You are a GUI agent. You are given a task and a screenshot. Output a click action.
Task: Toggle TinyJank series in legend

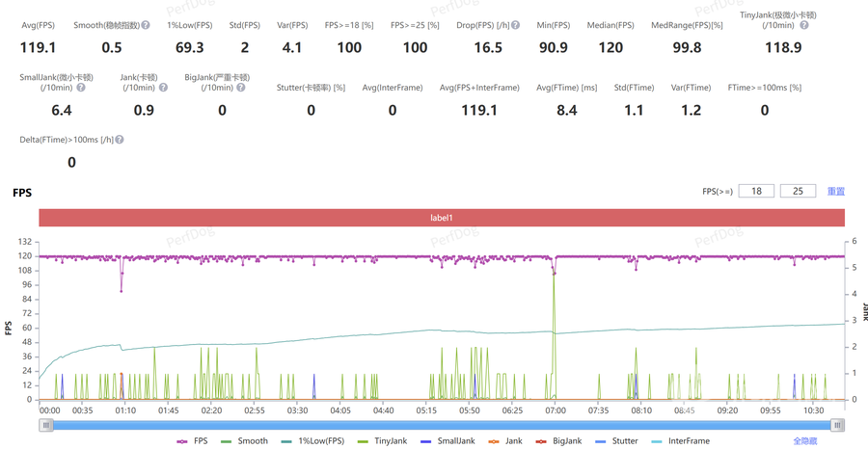382,441
